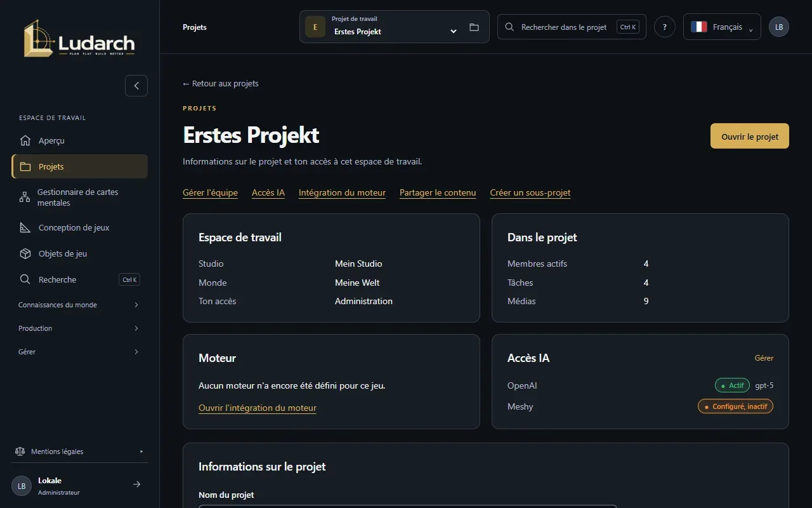This screenshot has height=508, width=812.
Task: Click the French flag icon
Action: pyautogui.click(x=699, y=27)
